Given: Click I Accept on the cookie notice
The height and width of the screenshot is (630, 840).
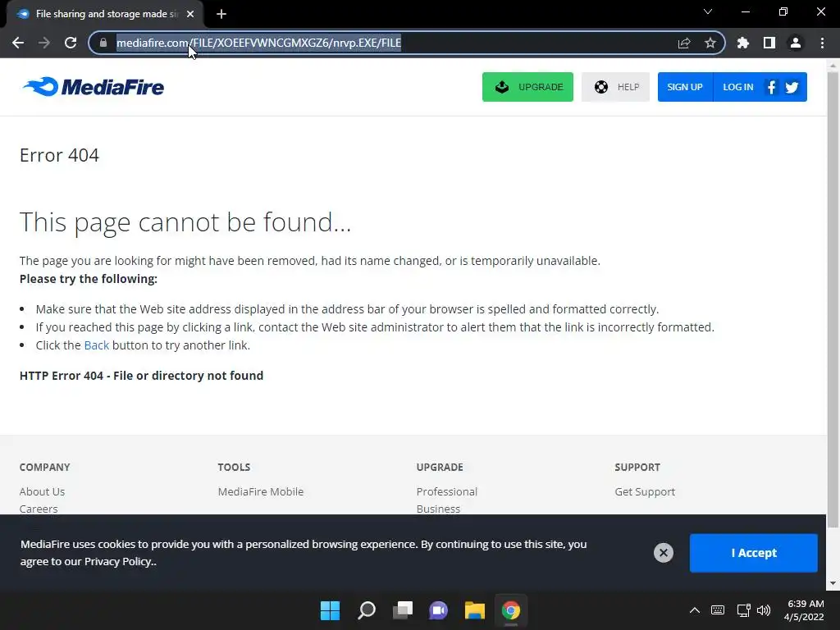Looking at the screenshot, I should 754,553.
